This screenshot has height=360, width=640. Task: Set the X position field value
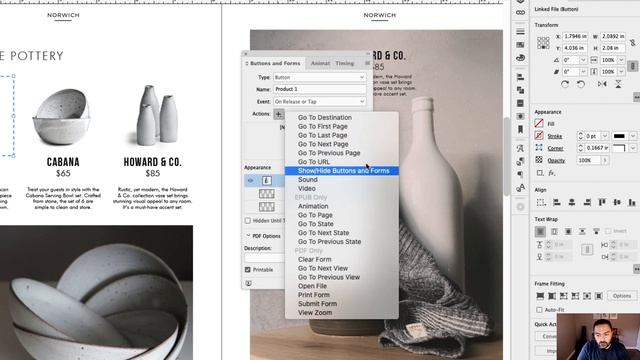coord(575,36)
